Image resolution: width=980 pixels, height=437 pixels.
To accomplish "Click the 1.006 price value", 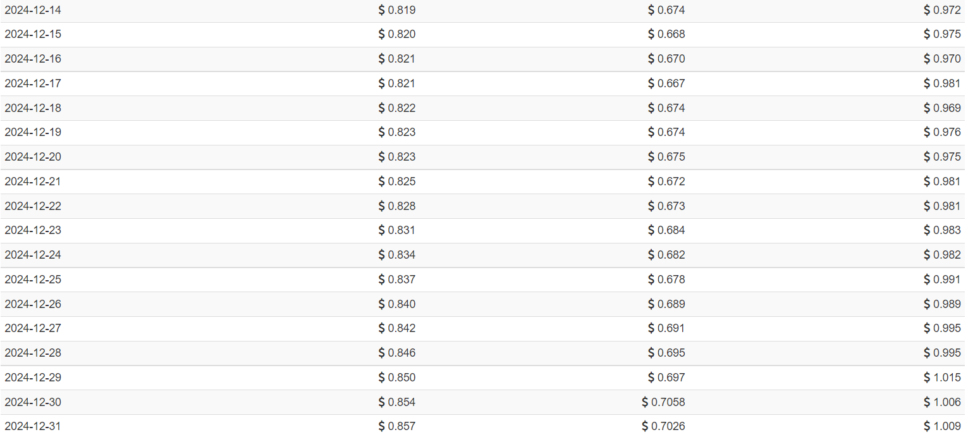I will point(947,402).
